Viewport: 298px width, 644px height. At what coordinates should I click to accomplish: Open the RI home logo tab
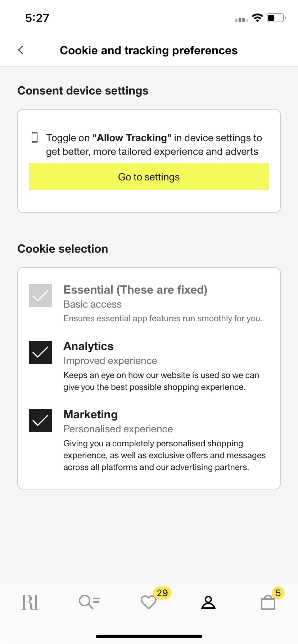click(x=30, y=602)
